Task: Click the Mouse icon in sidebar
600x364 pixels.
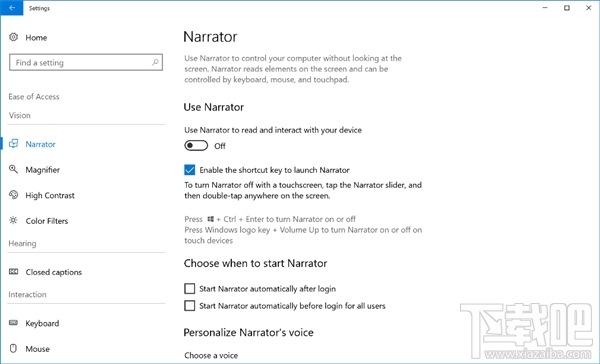Action: 13,348
